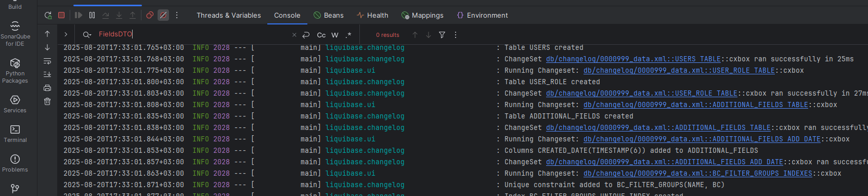Select the Console tab
This screenshot has height=196, width=868.
coord(287,15)
